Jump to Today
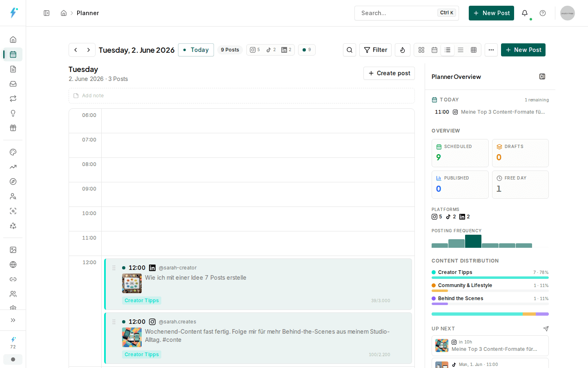 (x=196, y=50)
